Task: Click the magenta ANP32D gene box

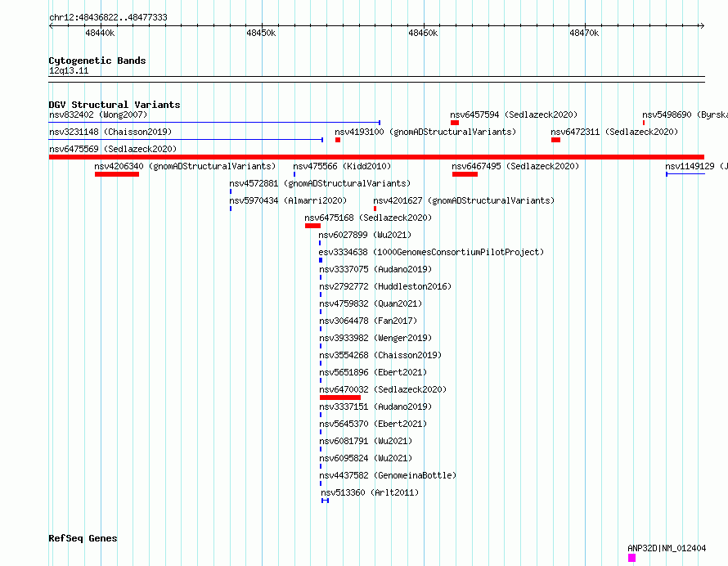Action: pos(632,558)
